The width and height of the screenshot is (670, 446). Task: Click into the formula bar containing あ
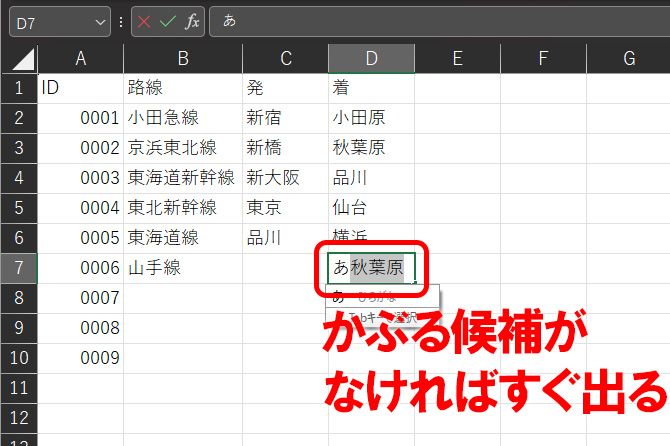(x=440, y=21)
